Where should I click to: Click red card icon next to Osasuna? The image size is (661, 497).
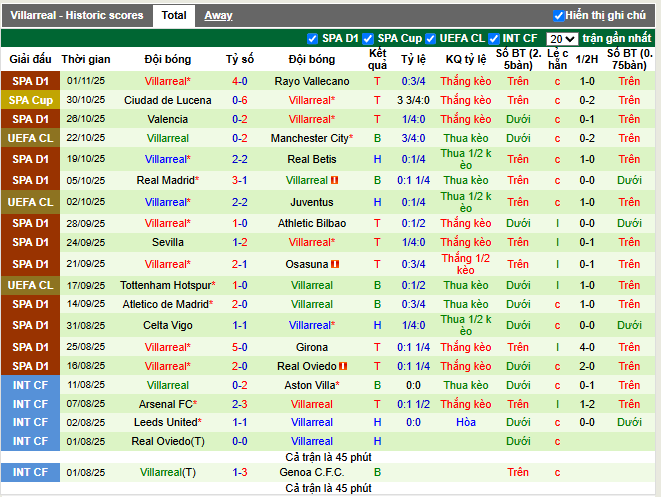click(335, 264)
